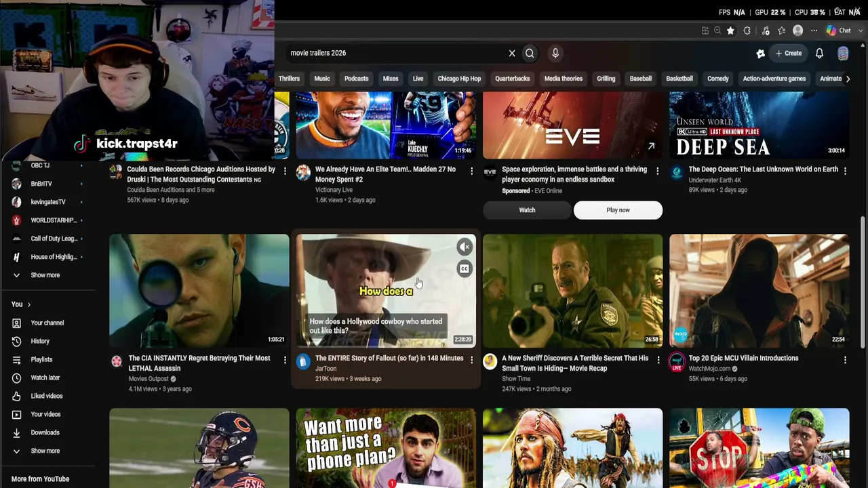
Task: Click Play now on the EVE Online ad
Action: click(x=618, y=210)
